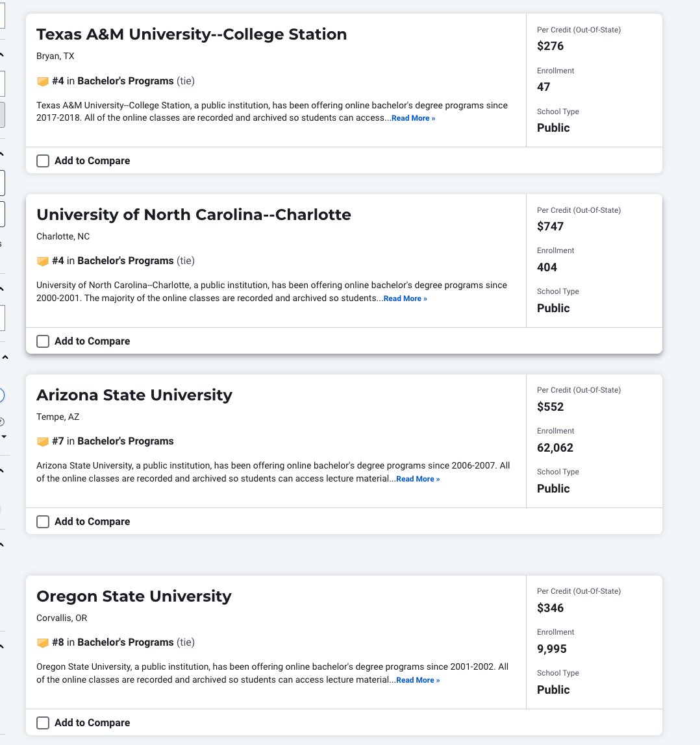Open Read More for UNC Charlotte description

point(405,299)
